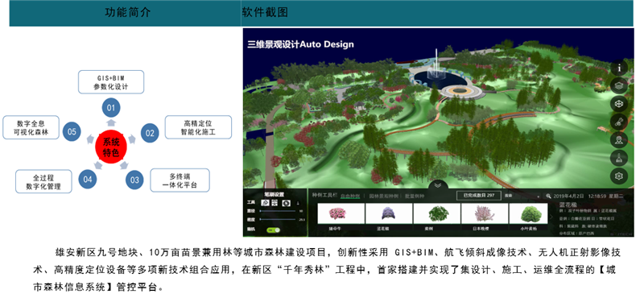Open the user profile icon
The image size is (644, 298).
(x=619, y=140)
